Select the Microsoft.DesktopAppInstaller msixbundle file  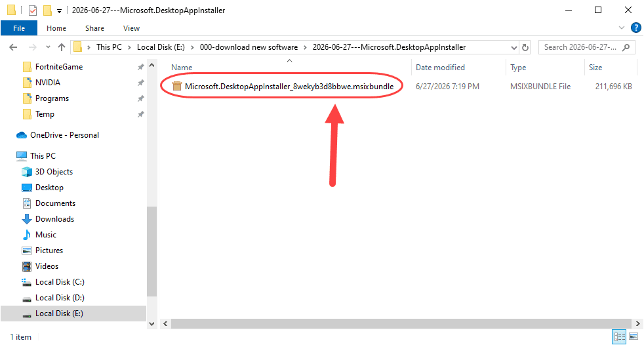point(289,87)
